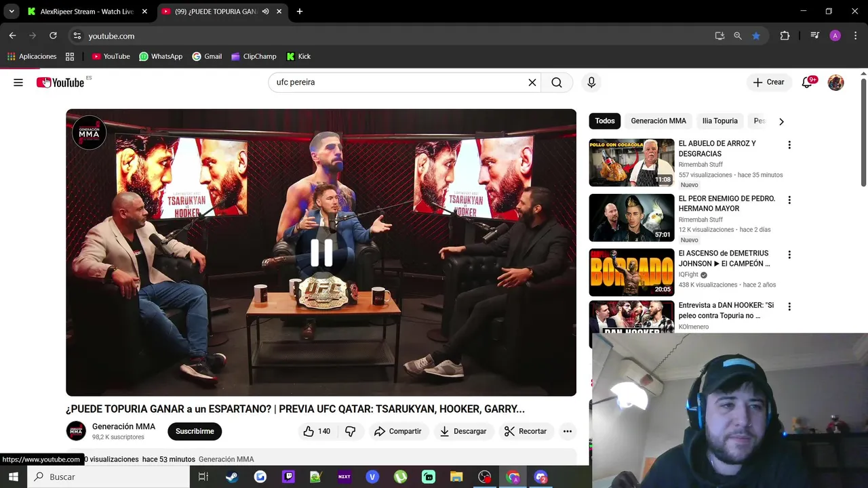Image resolution: width=868 pixels, height=488 pixels.
Task: Open options for EL ABUELO DE ARROZ video
Action: (789, 145)
